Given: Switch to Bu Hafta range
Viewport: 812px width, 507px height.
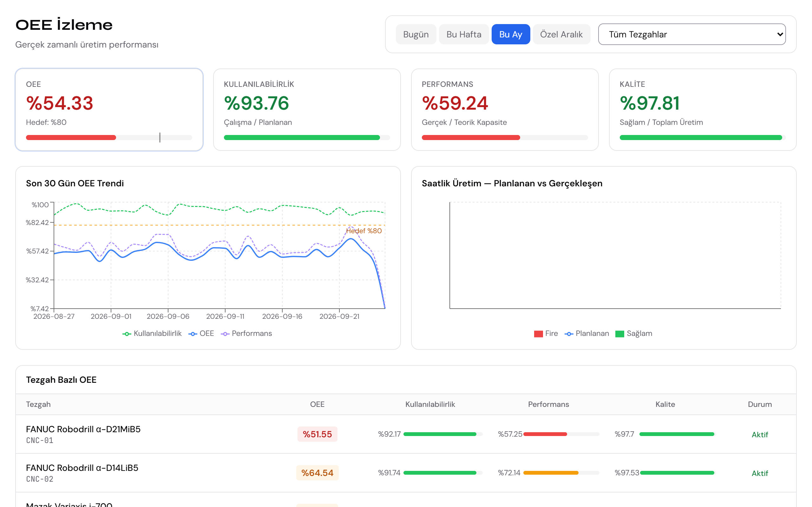Looking at the screenshot, I should click(x=464, y=34).
